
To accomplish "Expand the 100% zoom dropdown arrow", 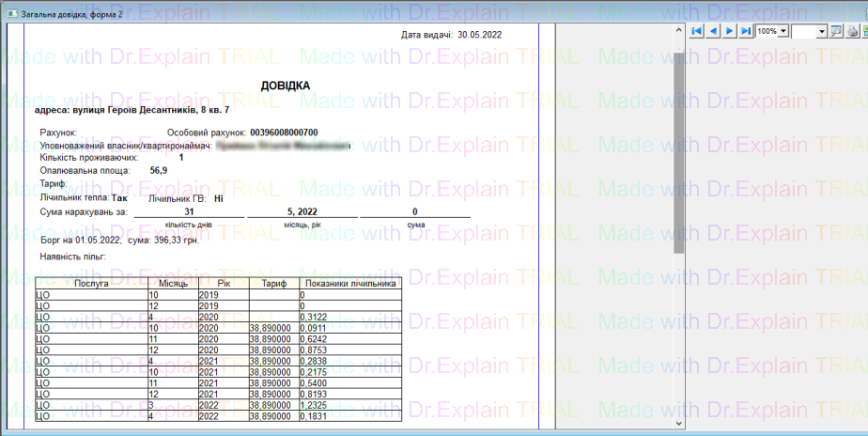I will 783,31.
